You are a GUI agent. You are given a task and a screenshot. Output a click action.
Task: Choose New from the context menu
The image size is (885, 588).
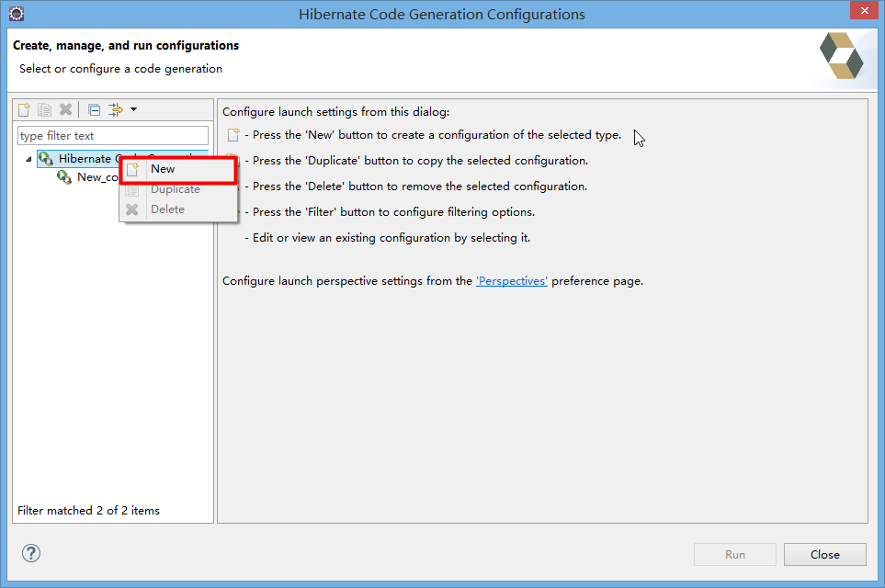click(x=162, y=169)
